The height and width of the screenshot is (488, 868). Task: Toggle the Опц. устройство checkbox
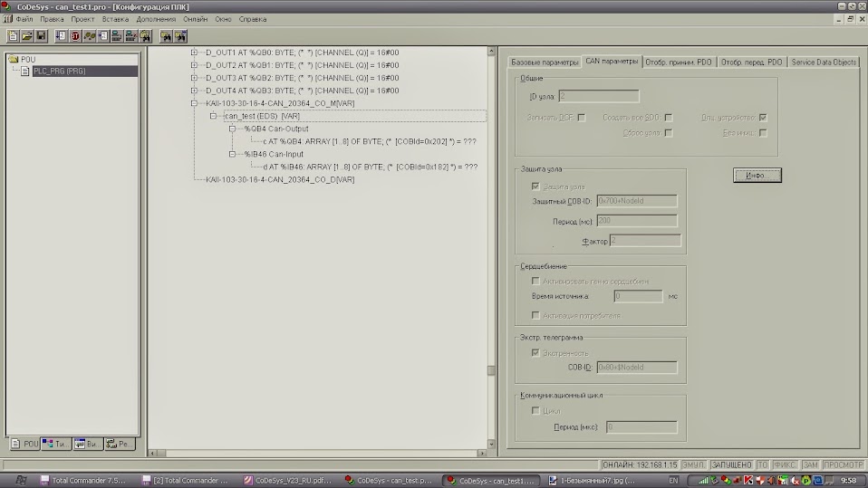tap(763, 118)
